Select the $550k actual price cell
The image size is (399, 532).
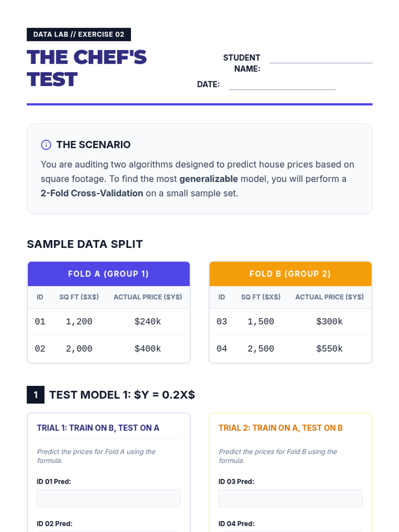point(329,349)
